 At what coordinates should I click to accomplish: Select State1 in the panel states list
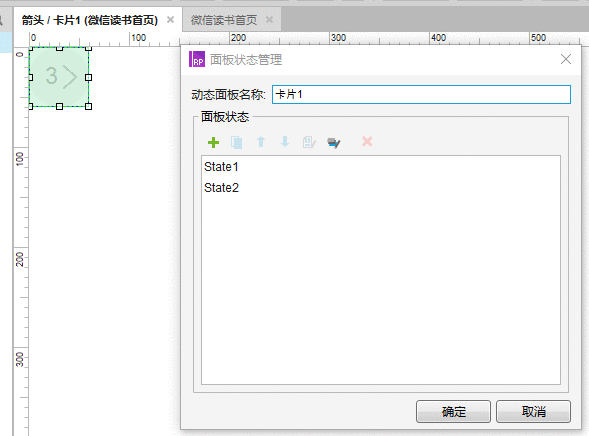click(x=221, y=167)
